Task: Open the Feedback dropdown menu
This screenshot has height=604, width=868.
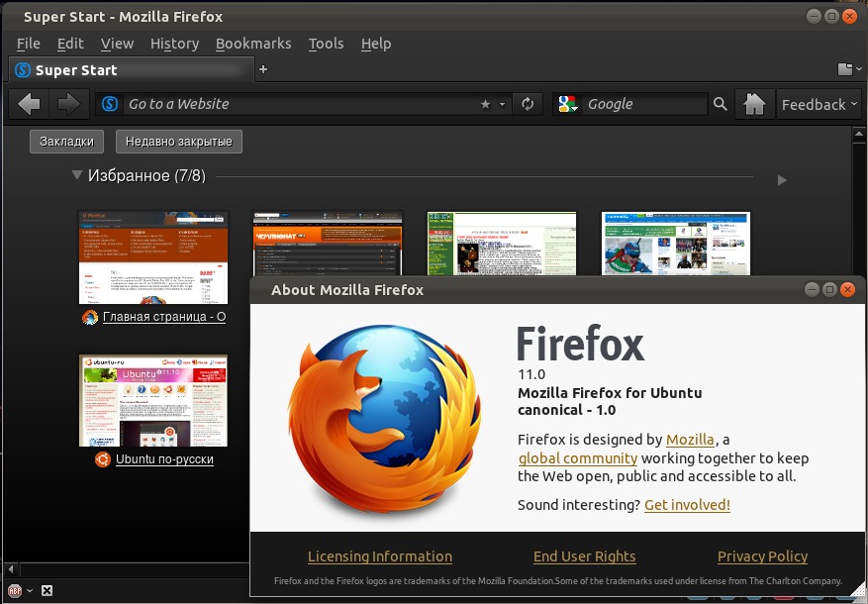Action: pos(820,104)
